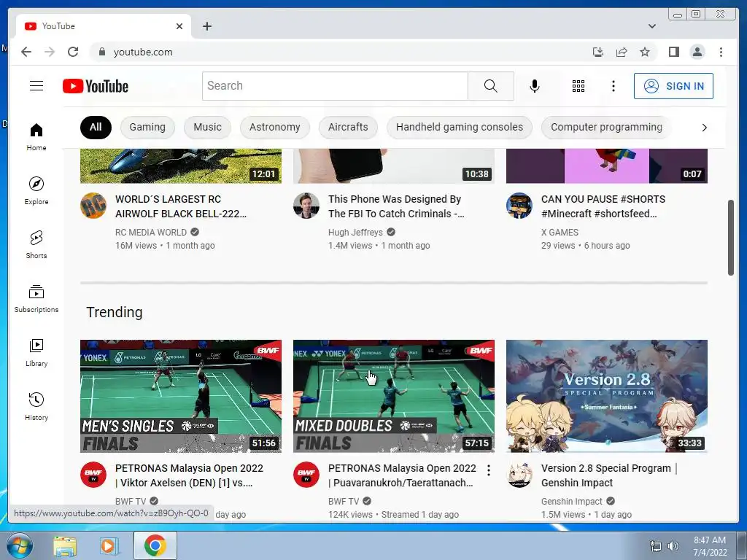Open the YouTube apps grid icon
Image resolution: width=747 pixels, height=560 pixels.
[x=578, y=86]
